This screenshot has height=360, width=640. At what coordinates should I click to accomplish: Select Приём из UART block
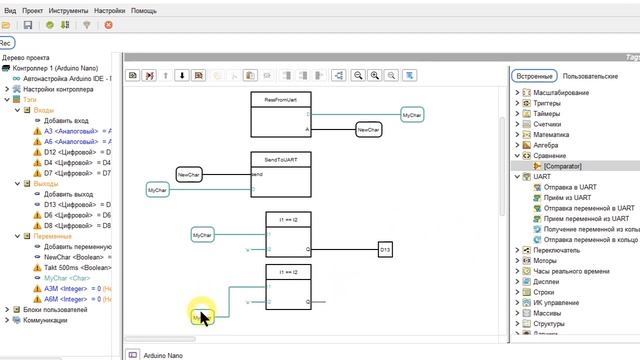[x=567, y=198]
